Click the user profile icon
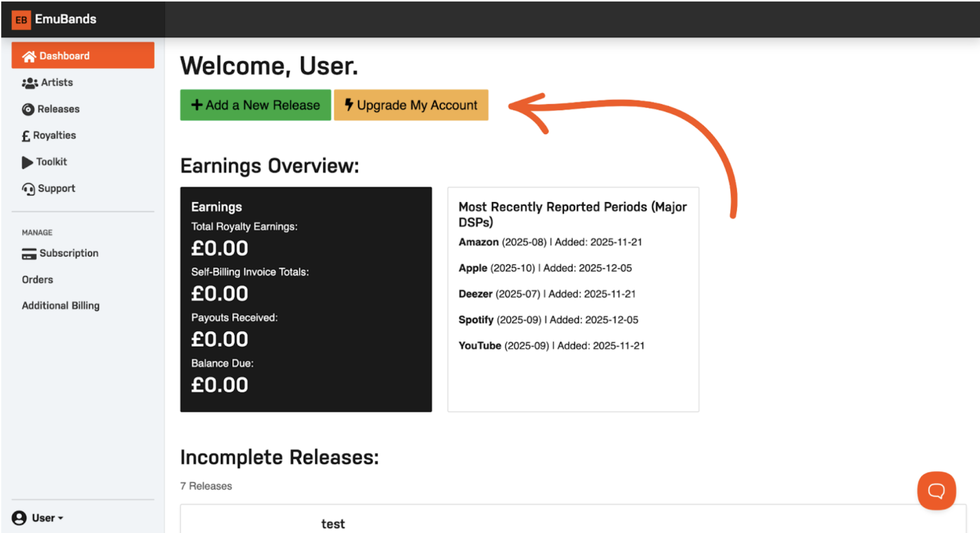980x533 pixels. 20,518
